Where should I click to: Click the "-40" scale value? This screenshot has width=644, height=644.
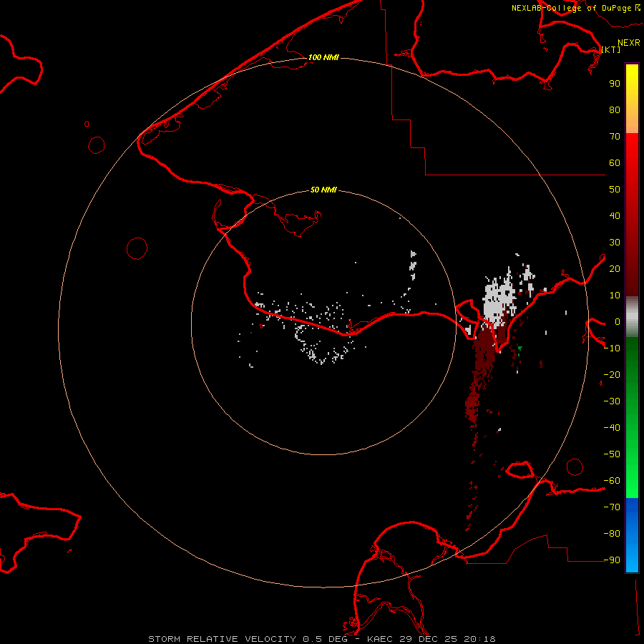[x=612, y=428]
